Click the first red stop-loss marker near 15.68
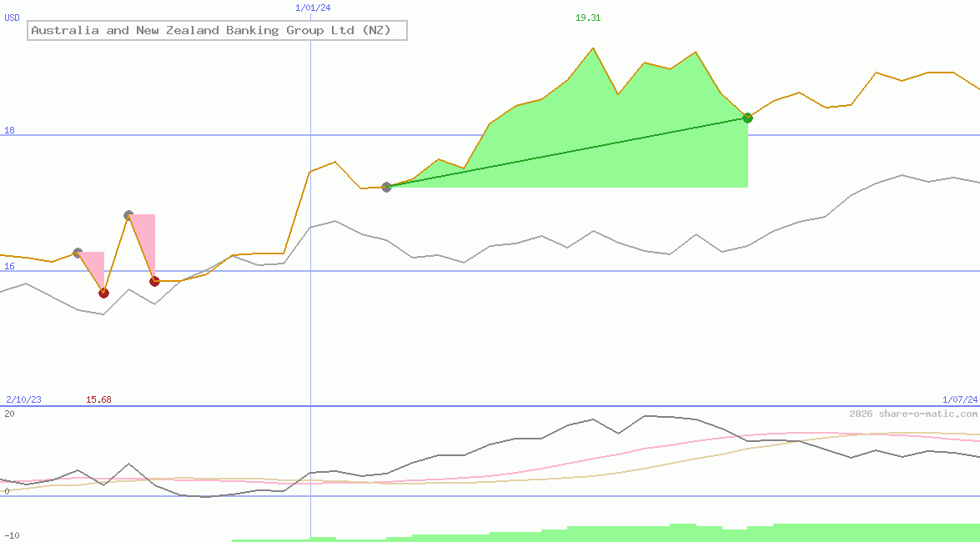The height and width of the screenshot is (542, 980). (x=103, y=293)
